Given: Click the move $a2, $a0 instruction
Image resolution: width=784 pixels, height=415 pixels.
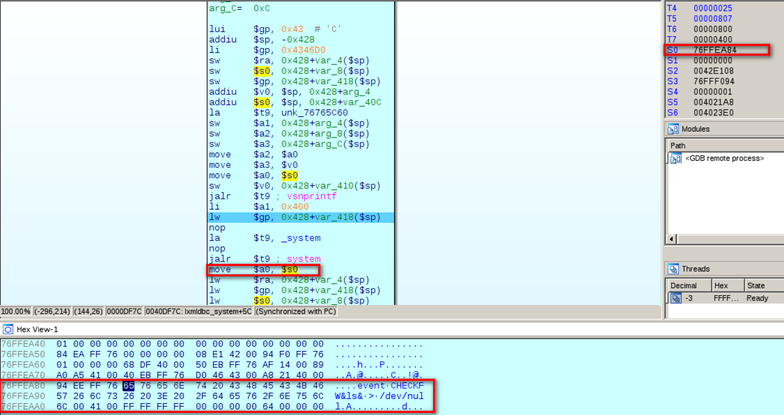Looking at the screenshot, I should pos(254,154).
